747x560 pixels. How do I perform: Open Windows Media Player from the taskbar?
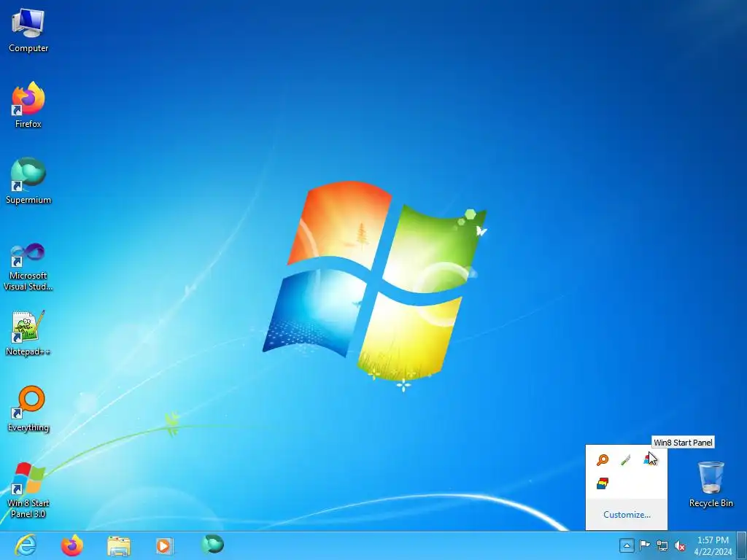coord(165,545)
